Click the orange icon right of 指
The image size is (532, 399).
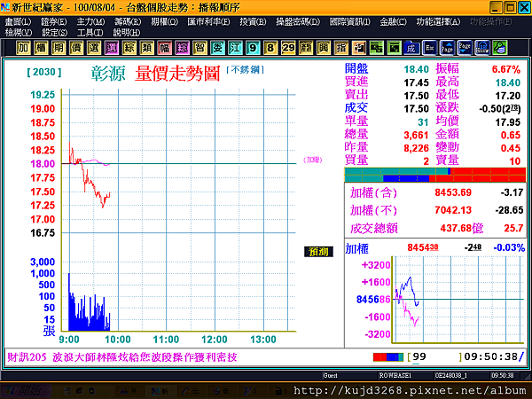(359, 48)
